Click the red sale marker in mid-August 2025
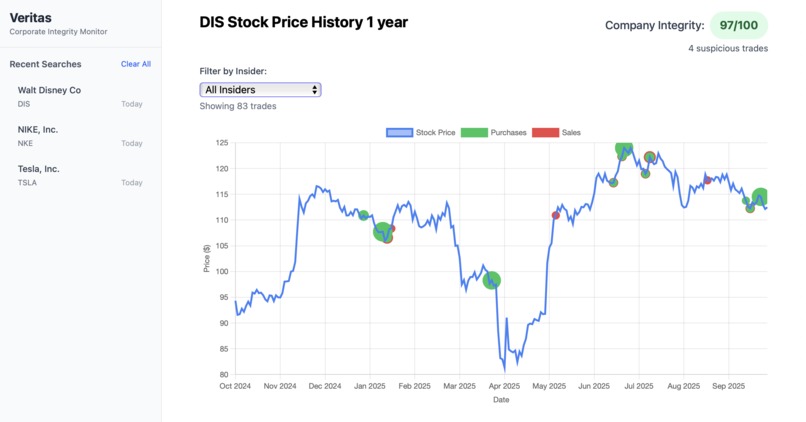The image size is (806, 422). 708,180
